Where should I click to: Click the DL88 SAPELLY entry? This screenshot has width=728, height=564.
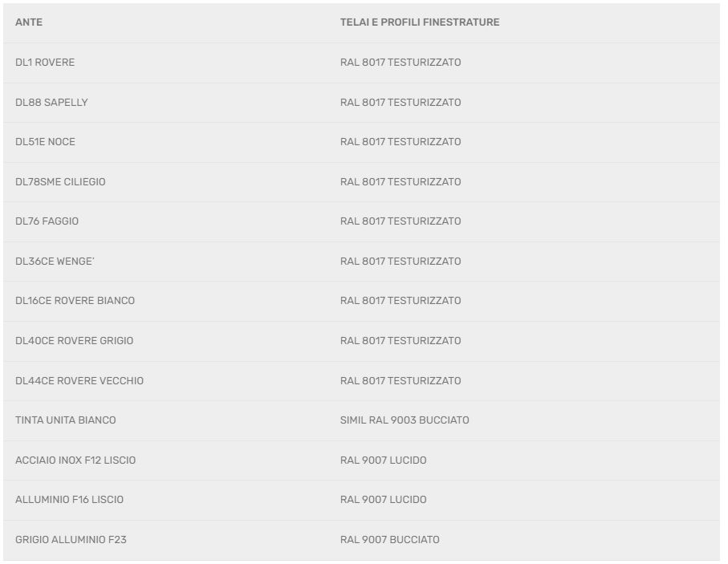point(51,103)
